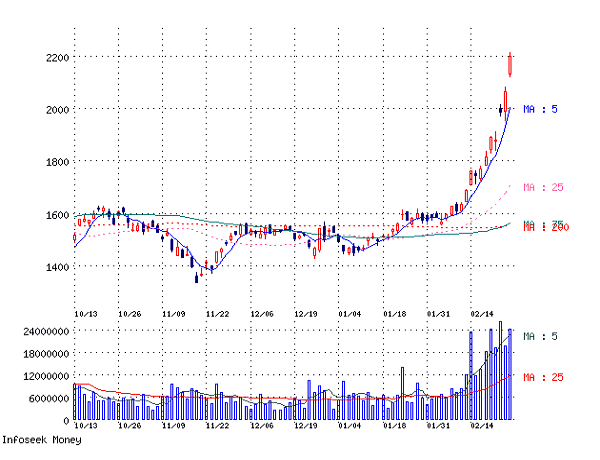Click 12/06 date under the price chart

262,314
